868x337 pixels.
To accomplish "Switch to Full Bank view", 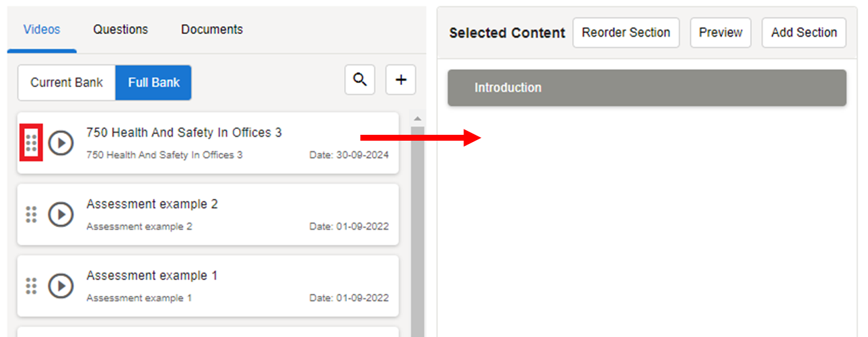I will pyautogui.click(x=154, y=82).
